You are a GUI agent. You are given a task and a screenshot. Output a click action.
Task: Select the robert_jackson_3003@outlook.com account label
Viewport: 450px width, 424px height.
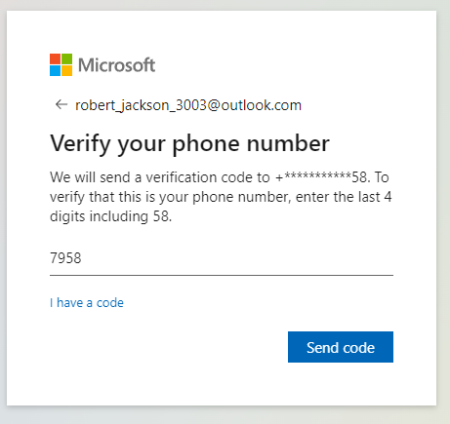tap(188, 105)
